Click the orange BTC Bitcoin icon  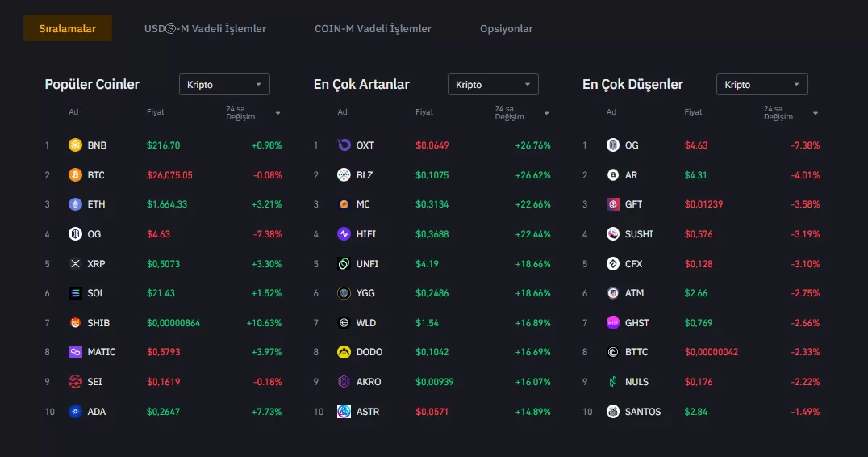75,175
